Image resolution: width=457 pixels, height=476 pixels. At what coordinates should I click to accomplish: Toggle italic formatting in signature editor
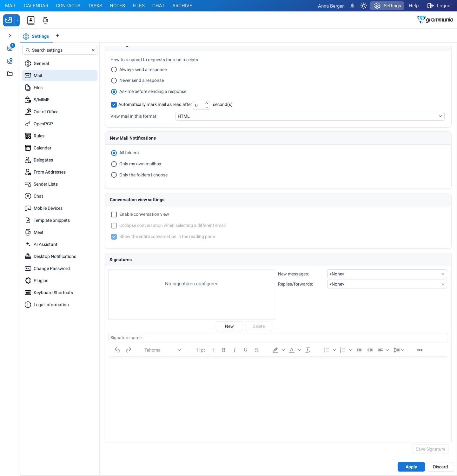click(235, 350)
